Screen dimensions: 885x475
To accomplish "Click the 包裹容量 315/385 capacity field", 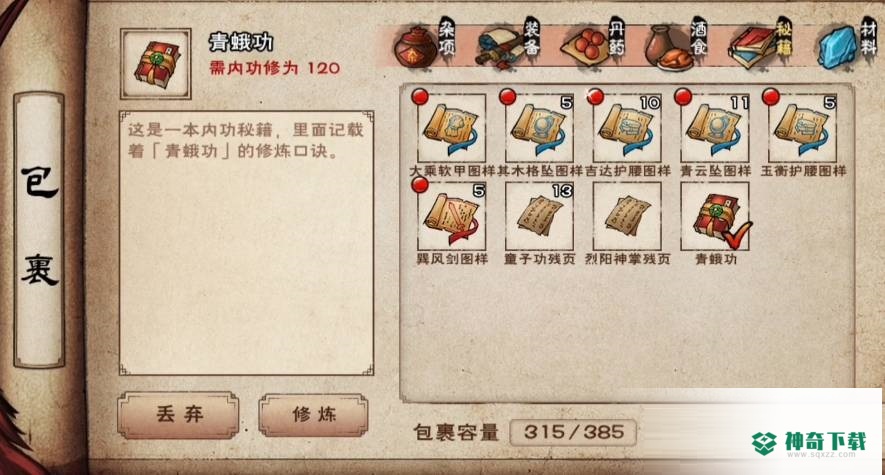I will point(573,433).
